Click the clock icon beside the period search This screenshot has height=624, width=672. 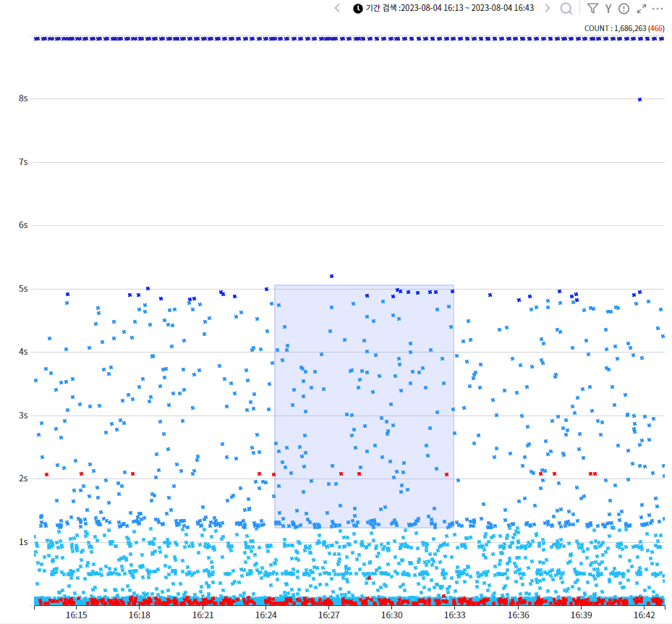point(358,8)
